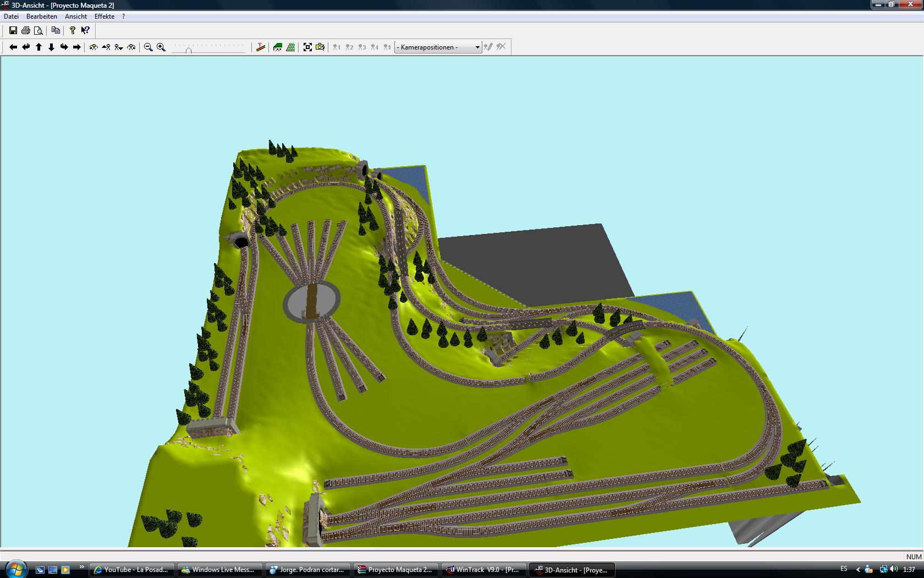
Task: Click the fullscreen fit view icon
Action: pyautogui.click(x=307, y=47)
